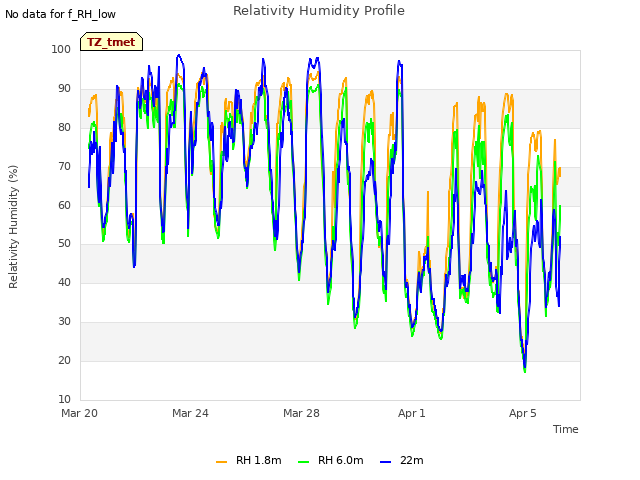
Task: Click the TZ_tmet annotation label
Action: pos(111,42)
